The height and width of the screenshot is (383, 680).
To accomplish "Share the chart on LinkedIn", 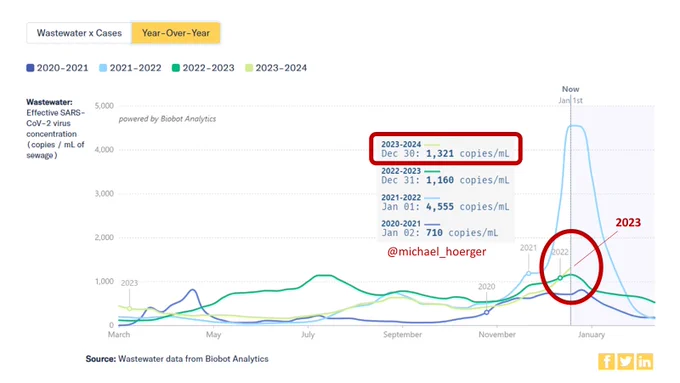I will [644, 361].
